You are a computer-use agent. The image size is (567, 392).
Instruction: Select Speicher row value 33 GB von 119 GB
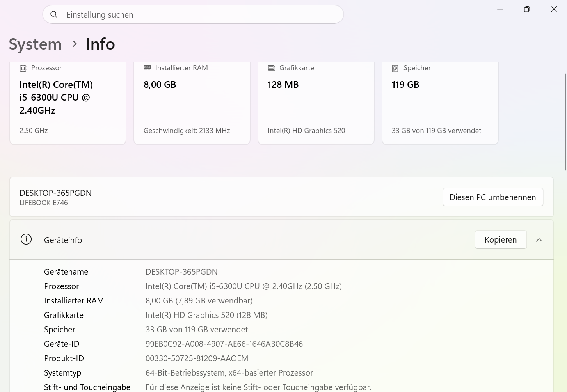tap(197, 330)
